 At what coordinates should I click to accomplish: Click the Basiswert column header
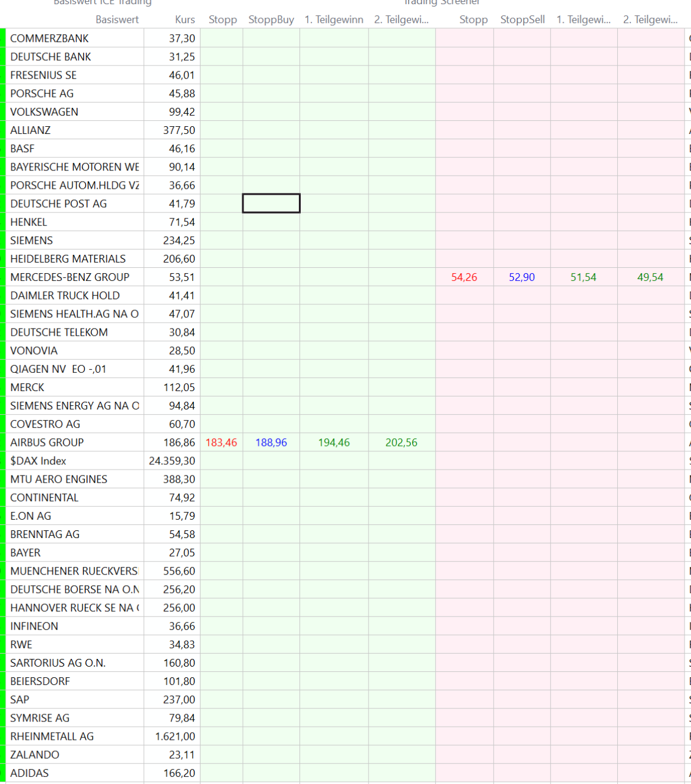[117, 19]
